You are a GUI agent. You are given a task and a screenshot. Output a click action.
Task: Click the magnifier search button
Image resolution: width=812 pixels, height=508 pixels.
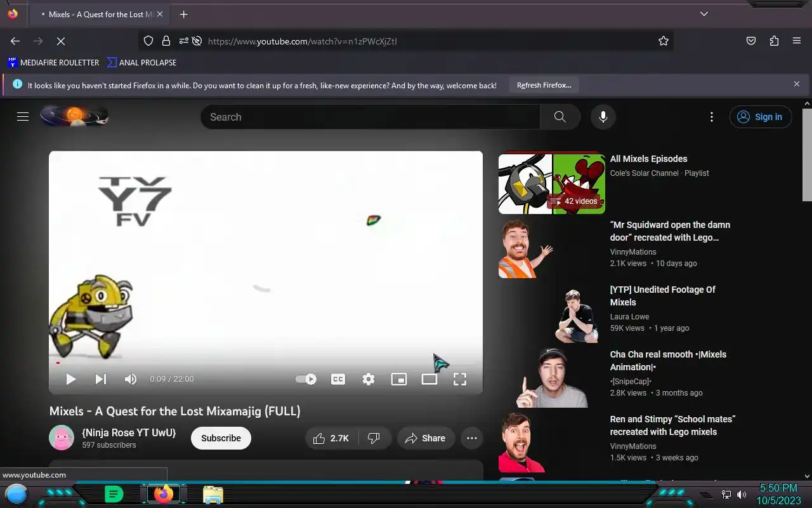(x=560, y=117)
